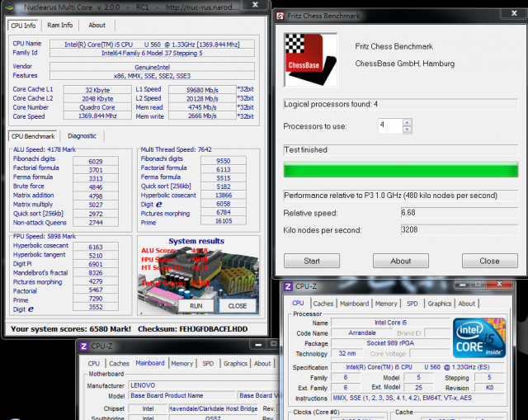Click the L1 Speed value 59680 Mb/s

(202, 90)
